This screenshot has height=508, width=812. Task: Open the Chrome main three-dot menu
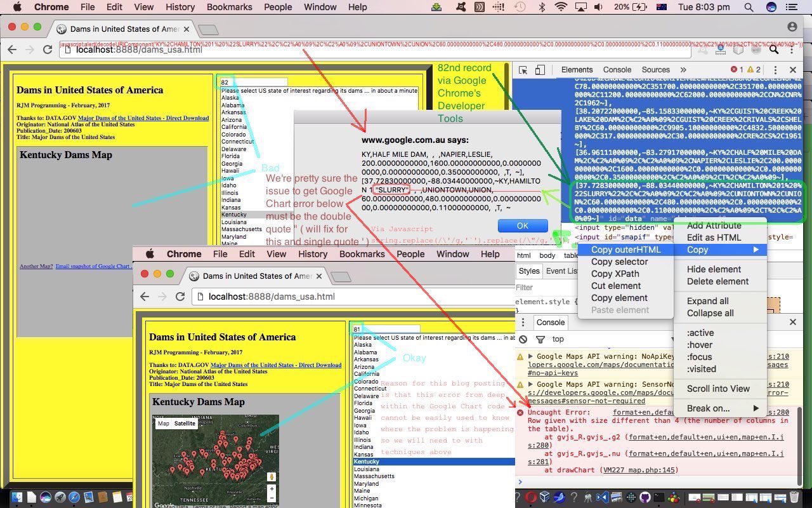(792, 50)
